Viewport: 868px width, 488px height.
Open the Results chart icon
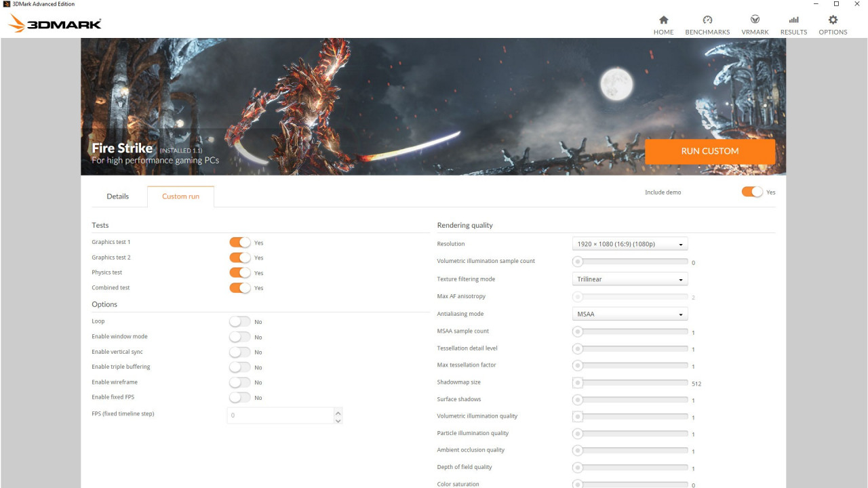coord(793,20)
